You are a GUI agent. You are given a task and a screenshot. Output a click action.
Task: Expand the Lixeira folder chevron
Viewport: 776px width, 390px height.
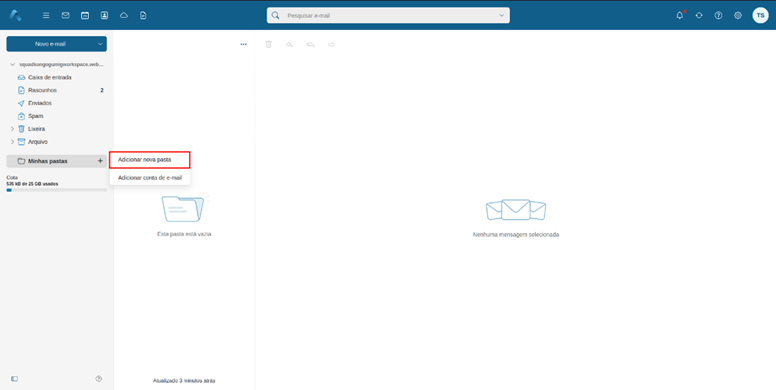(x=12, y=129)
